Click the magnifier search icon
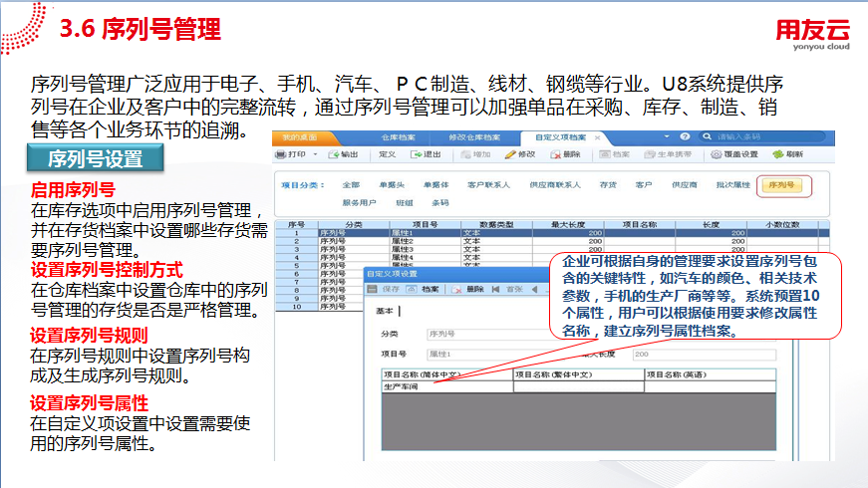The height and width of the screenshot is (488, 868). [707, 136]
